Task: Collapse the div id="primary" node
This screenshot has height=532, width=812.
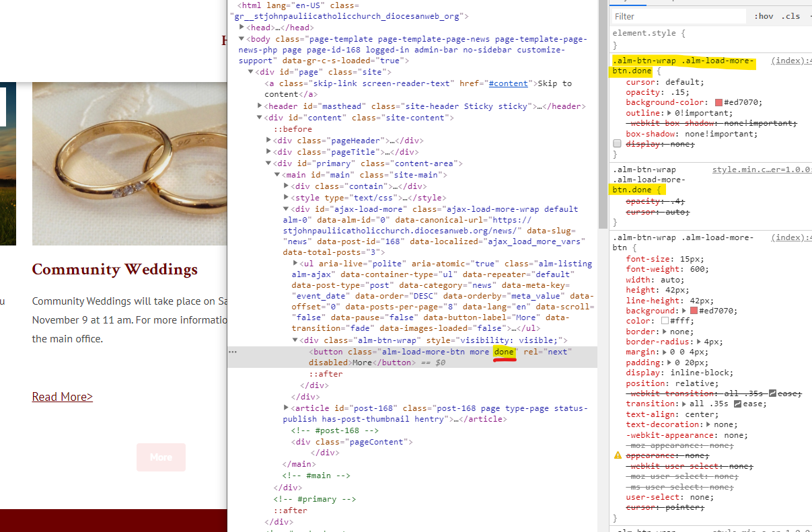Action: pos(268,163)
